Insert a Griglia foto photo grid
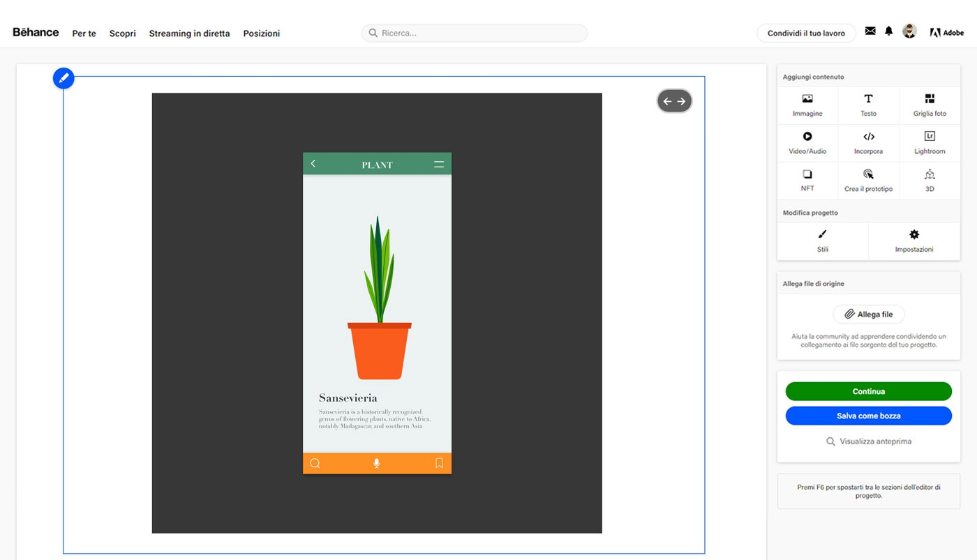 pyautogui.click(x=930, y=105)
